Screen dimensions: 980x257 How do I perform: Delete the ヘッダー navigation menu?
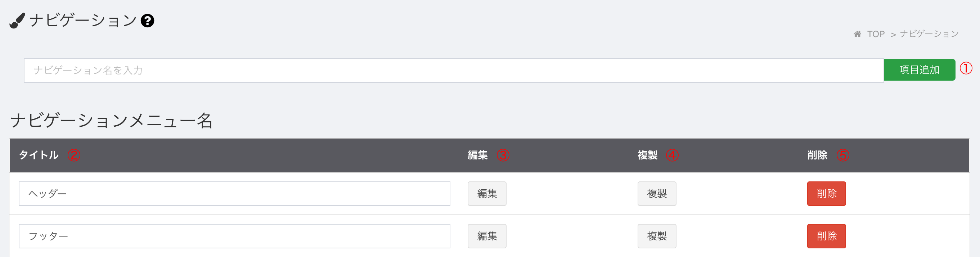pos(826,194)
